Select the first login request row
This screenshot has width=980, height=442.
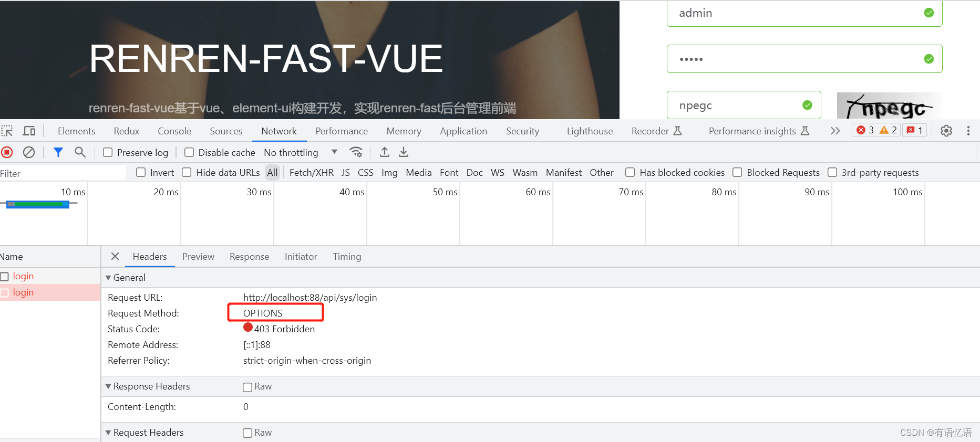[x=50, y=276]
